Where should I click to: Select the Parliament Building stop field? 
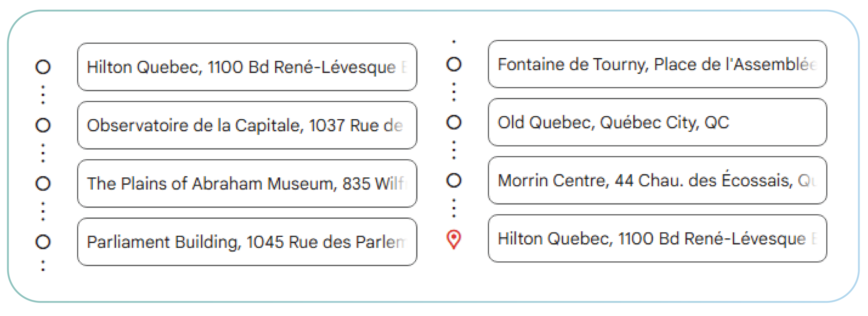coord(247,242)
